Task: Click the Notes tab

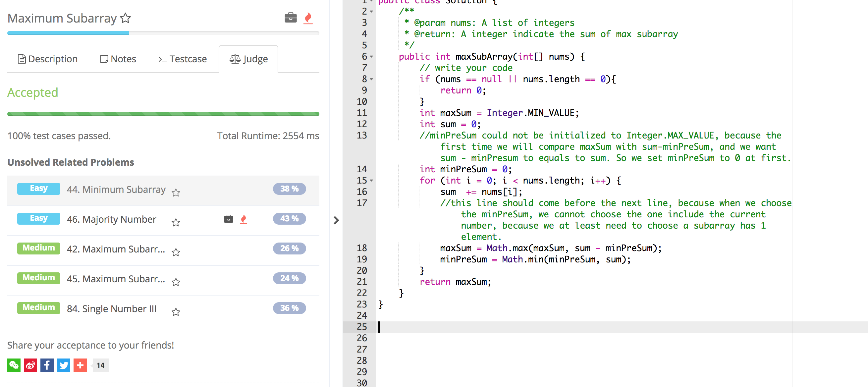Action: coord(119,59)
